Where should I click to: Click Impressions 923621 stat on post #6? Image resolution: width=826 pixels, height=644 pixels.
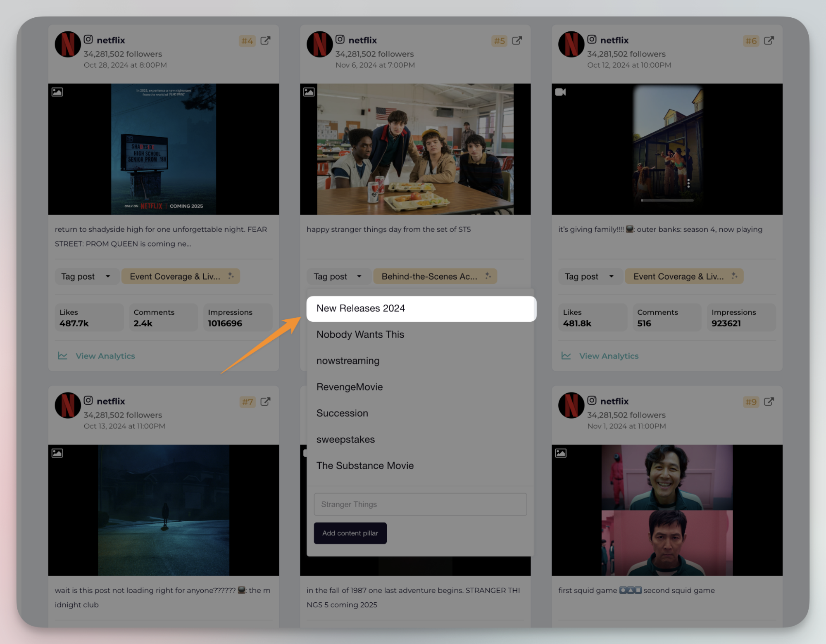741,318
